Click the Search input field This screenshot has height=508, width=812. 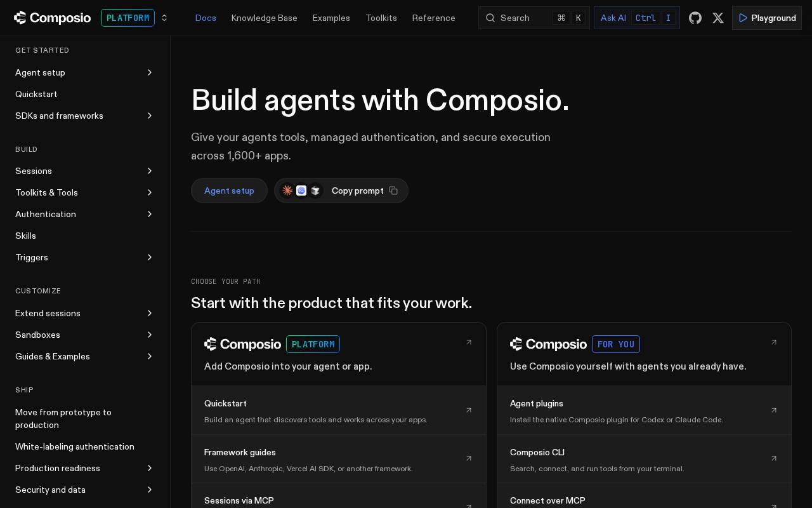[534, 18]
